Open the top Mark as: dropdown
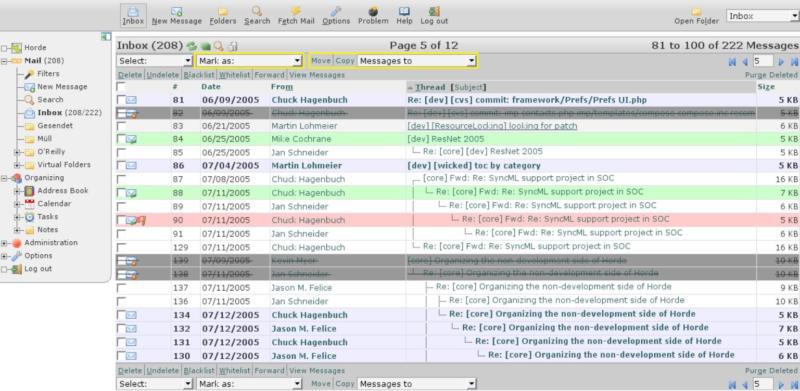 (x=249, y=61)
